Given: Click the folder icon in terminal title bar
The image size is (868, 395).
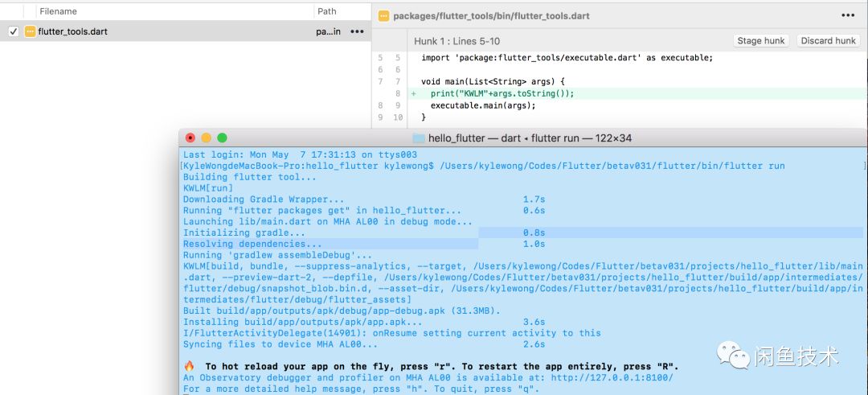Looking at the screenshot, I should [419, 138].
